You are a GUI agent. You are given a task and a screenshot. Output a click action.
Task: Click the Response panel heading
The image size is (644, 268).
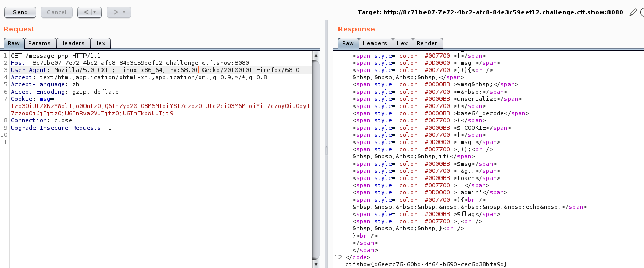(357, 29)
